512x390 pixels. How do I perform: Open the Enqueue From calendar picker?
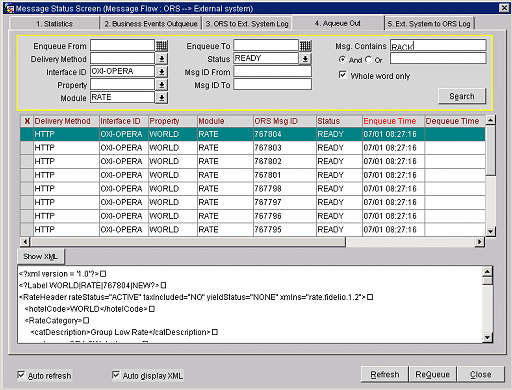(x=162, y=46)
